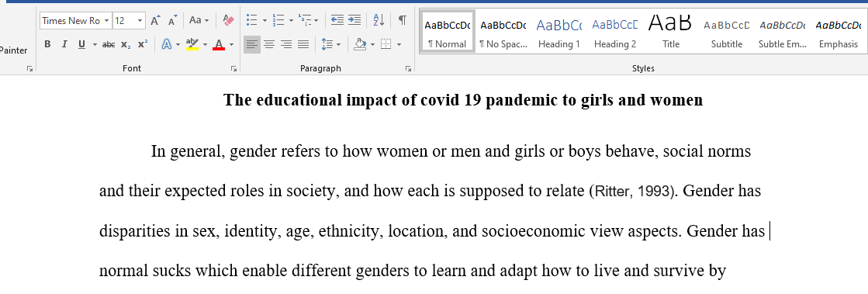Apply shading with paint bucket icon
The image size is (868, 294).
[360, 44]
